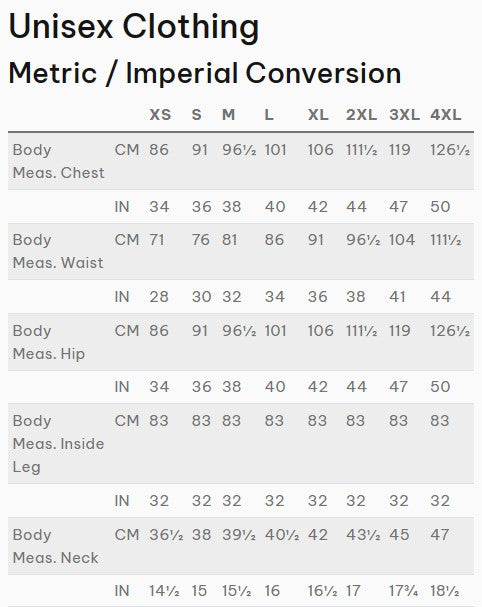Select the 2XL size column header
This screenshot has height=607, width=482.
coord(361,115)
